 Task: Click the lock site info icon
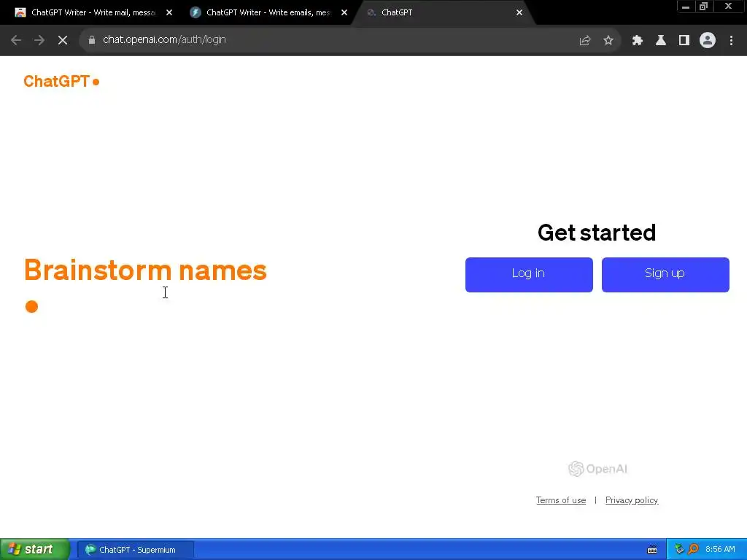pyautogui.click(x=92, y=40)
